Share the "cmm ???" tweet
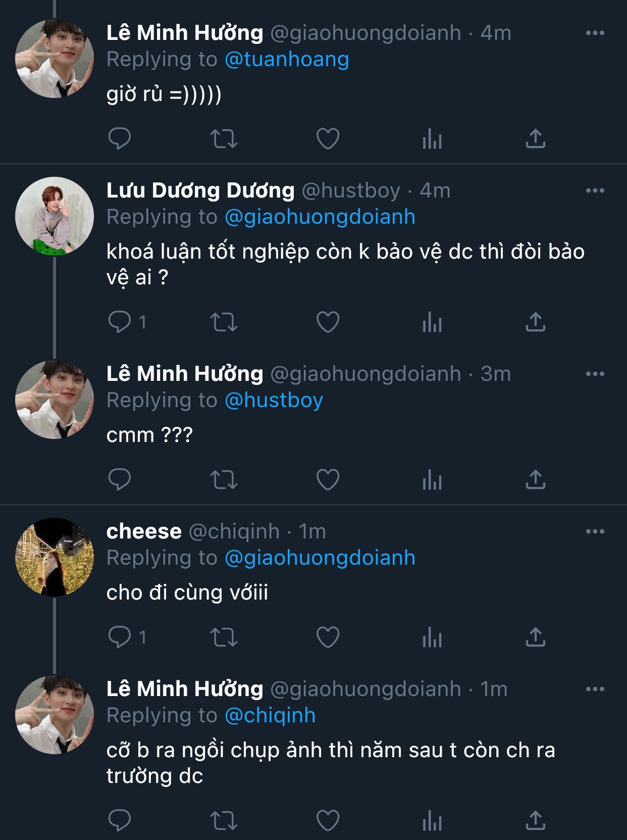627x840 pixels. tap(536, 479)
